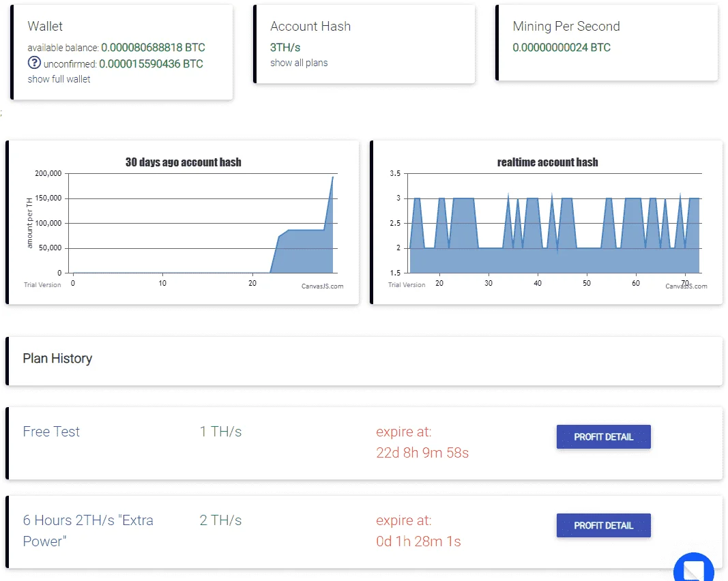Click the 'realtime account hash' chart title
The image size is (728, 581).
click(547, 162)
